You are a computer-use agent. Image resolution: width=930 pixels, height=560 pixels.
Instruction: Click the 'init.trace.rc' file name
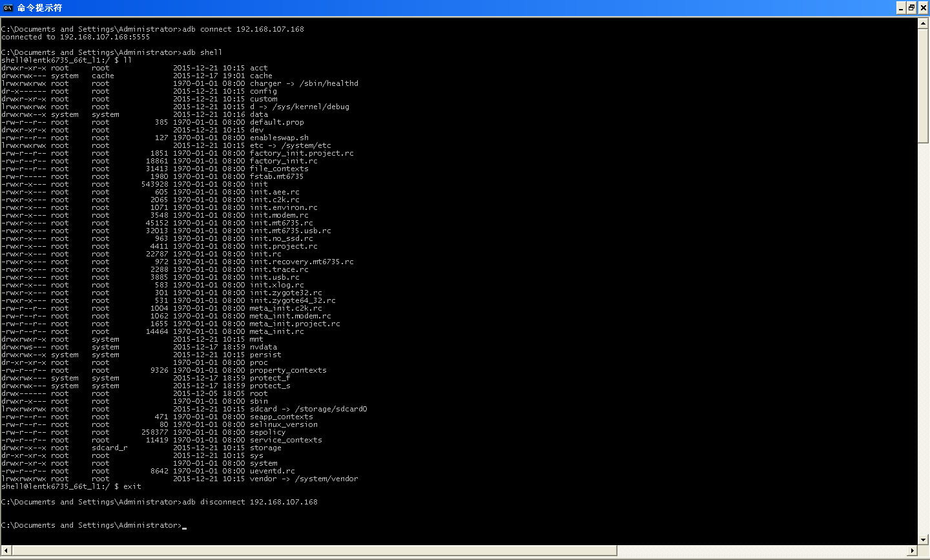point(279,269)
